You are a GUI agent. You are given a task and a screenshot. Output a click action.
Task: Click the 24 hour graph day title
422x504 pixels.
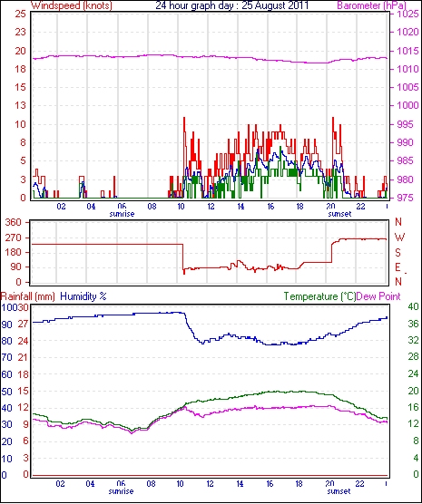point(231,5)
